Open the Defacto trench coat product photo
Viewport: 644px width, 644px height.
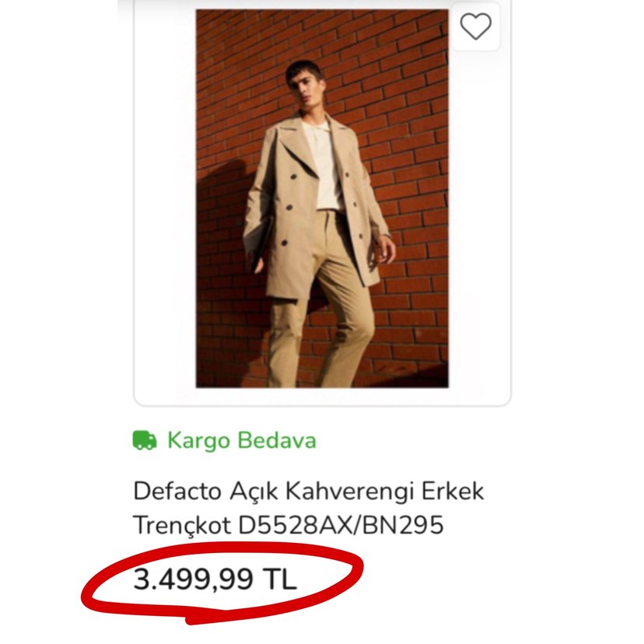tap(322, 198)
